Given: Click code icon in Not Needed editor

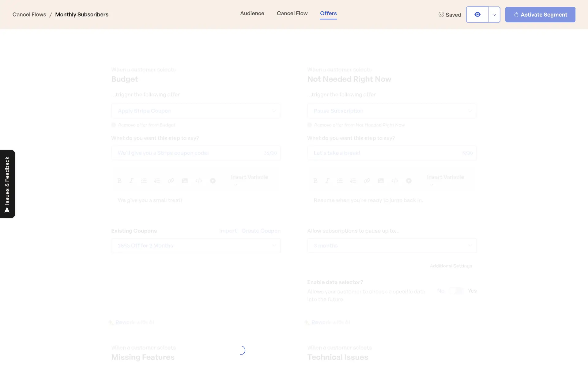Looking at the screenshot, I should coord(395,181).
